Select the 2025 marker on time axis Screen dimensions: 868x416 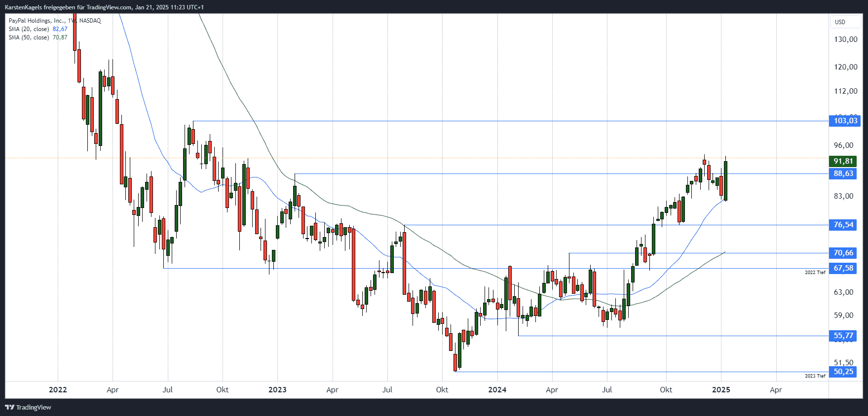pyautogui.click(x=721, y=389)
